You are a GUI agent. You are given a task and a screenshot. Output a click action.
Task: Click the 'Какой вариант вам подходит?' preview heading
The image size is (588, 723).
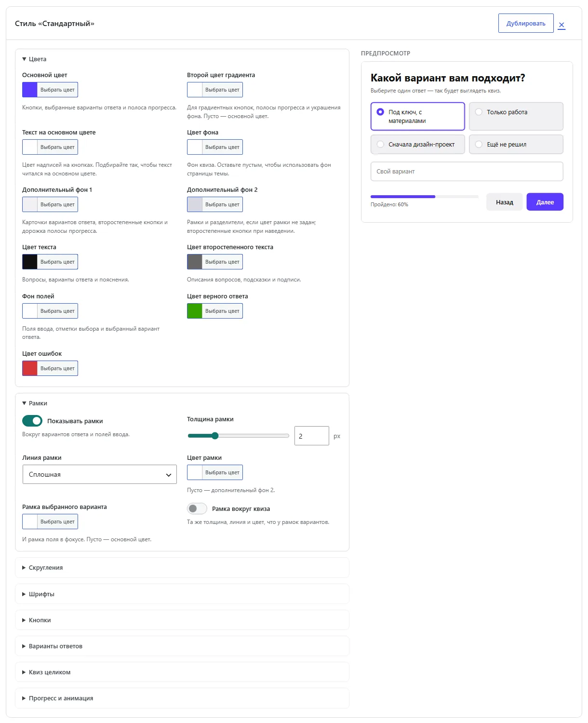(448, 78)
